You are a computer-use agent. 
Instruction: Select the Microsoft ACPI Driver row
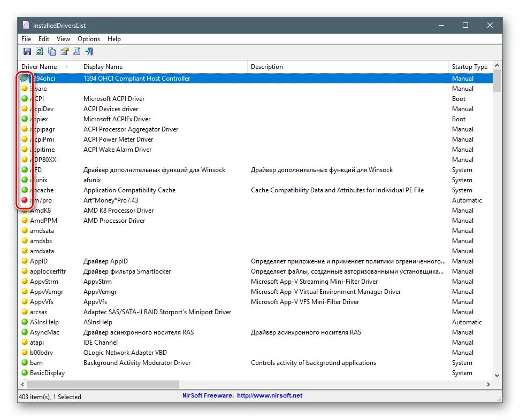point(255,99)
